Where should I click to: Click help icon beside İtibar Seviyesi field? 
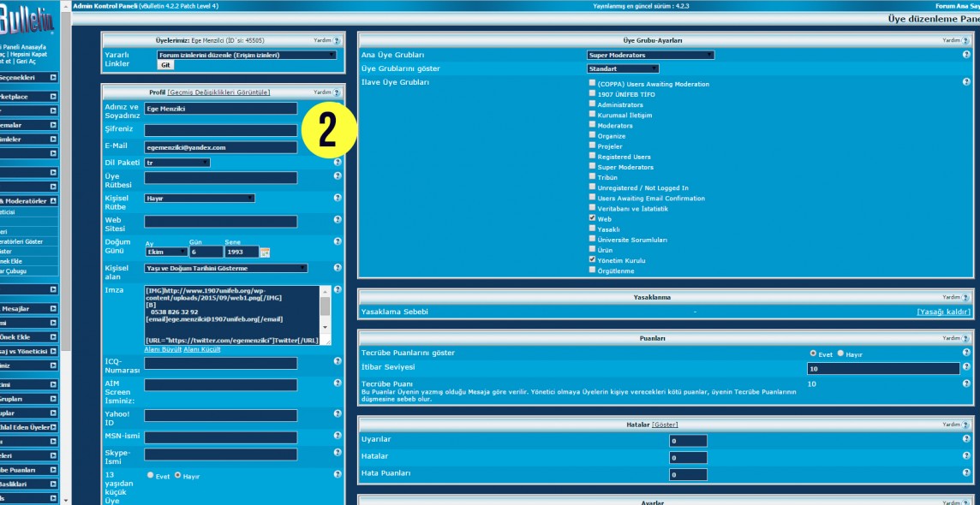click(x=966, y=368)
